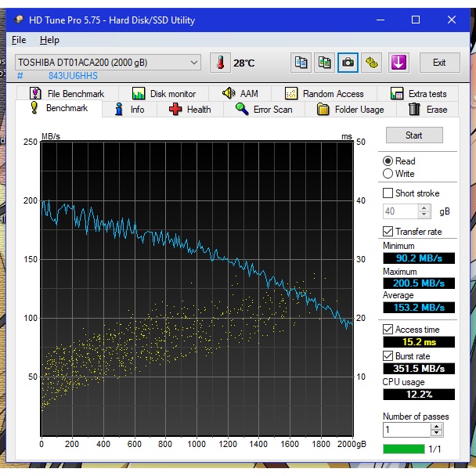This screenshot has height=476, width=476.
Task: Click the Exit button
Action: pyautogui.click(x=439, y=63)
